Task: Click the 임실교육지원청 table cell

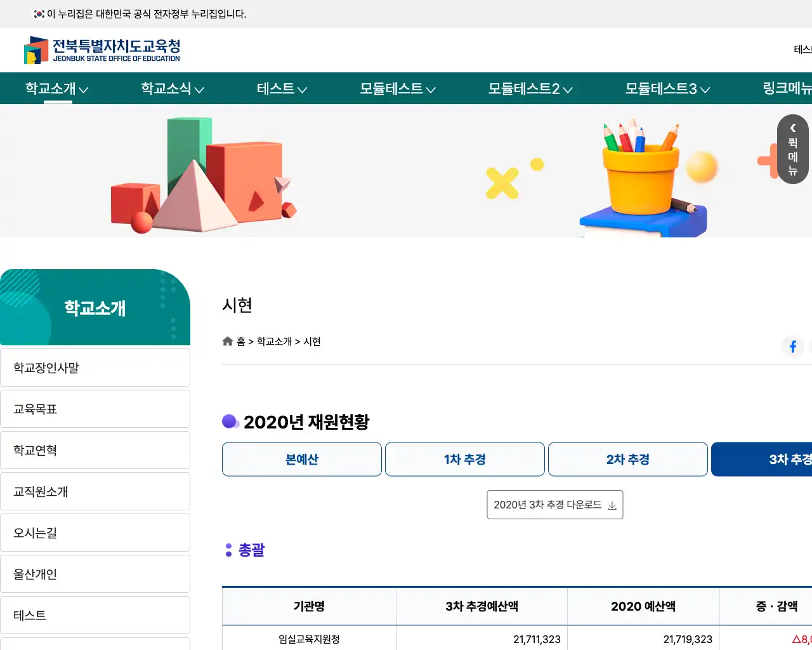Action: [x=309, y=639]
